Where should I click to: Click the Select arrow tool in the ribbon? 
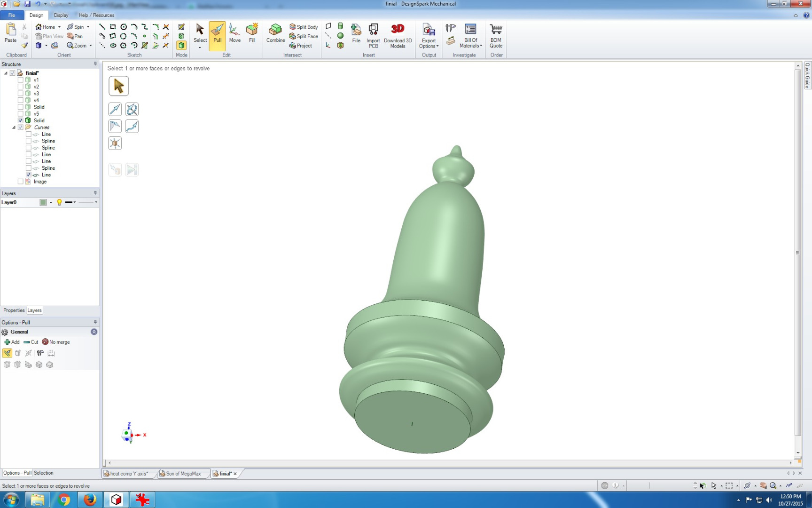[x=200, y=33]
